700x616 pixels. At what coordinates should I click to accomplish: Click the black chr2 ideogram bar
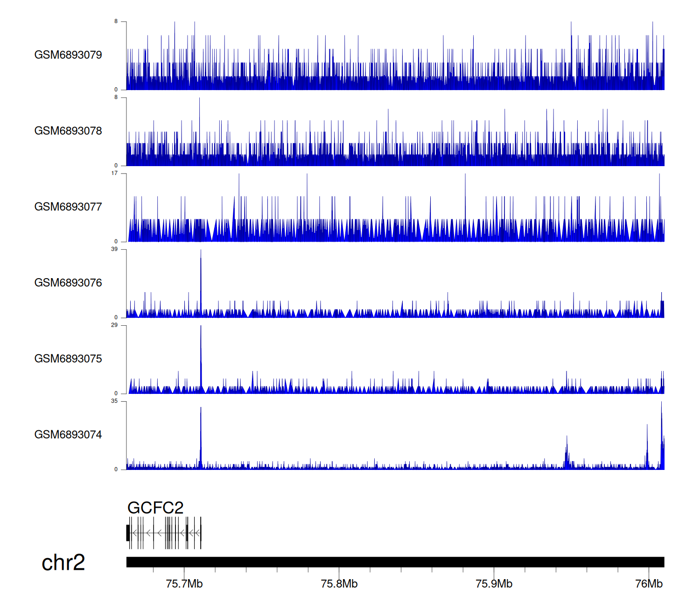395,562
